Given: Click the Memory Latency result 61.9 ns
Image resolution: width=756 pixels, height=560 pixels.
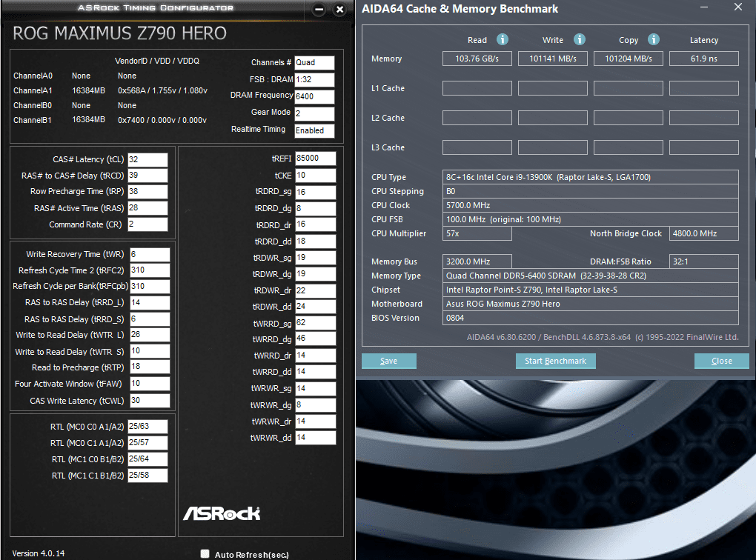Looking at the screenshot, I should [x=704, y=59].
